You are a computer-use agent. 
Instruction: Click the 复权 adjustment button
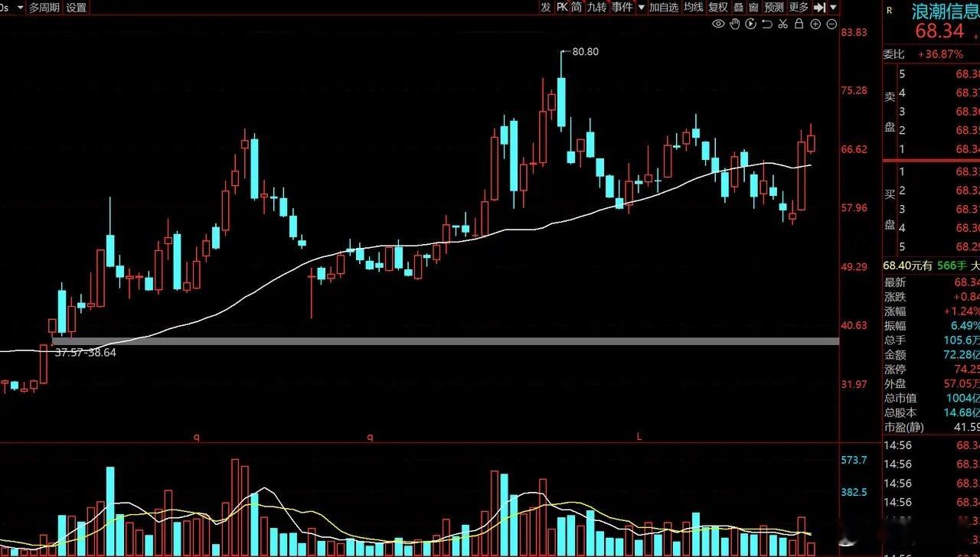(718, 8)
